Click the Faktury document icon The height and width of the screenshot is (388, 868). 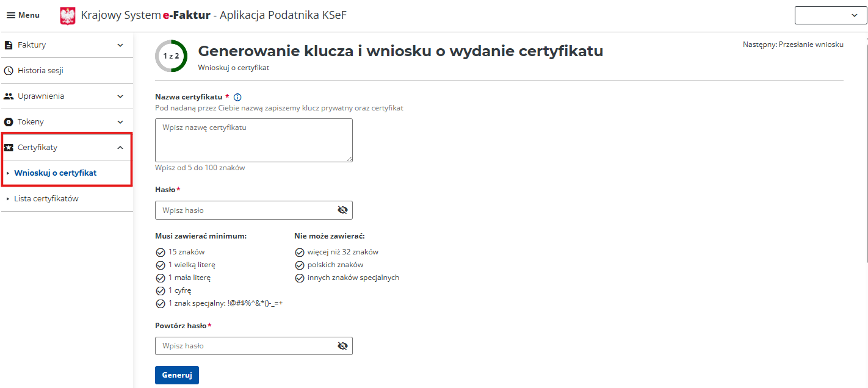(9, 45)
